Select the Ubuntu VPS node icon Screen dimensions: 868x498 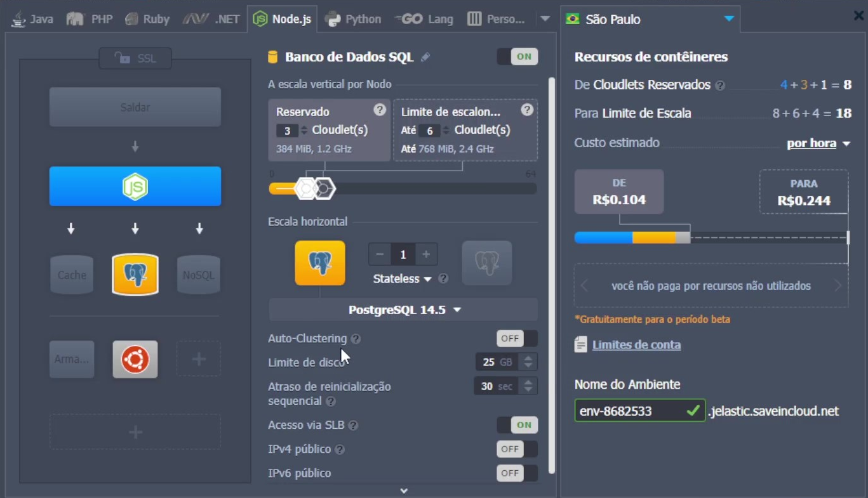[135, 359]
